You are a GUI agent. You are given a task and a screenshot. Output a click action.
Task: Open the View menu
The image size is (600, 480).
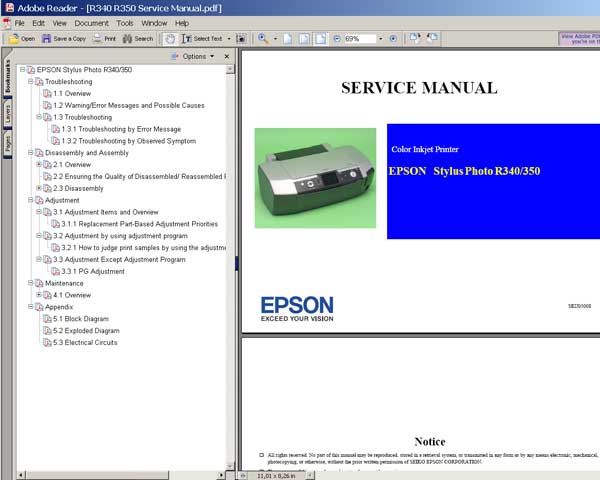pyautogui.click(x=60, y=23)
